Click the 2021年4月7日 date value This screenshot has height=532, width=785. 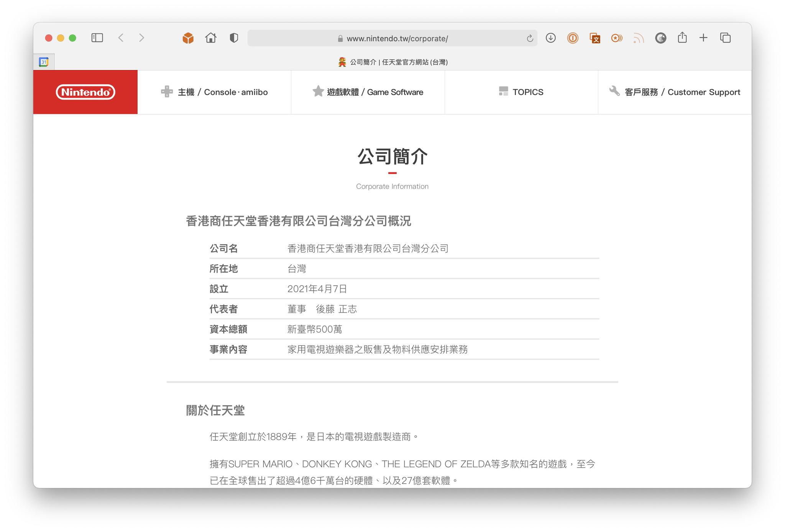[x=317, y=289]
